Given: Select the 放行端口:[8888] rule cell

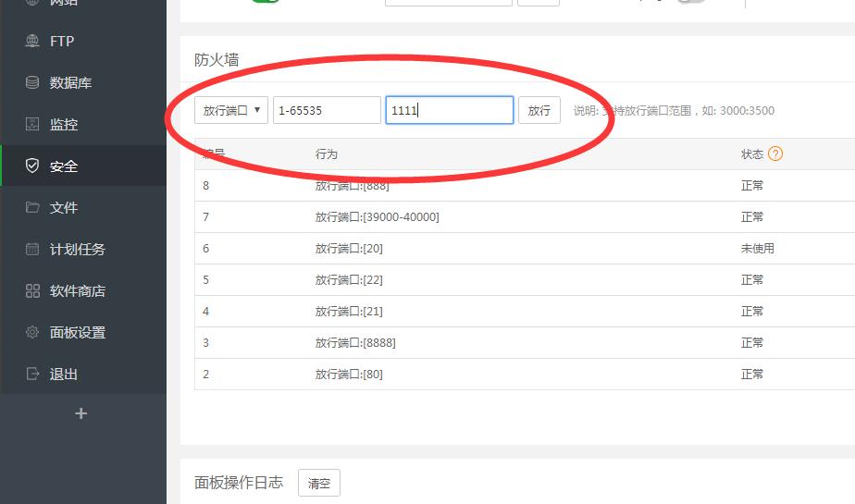Looking at the screenshot, I should coord(355,343).
